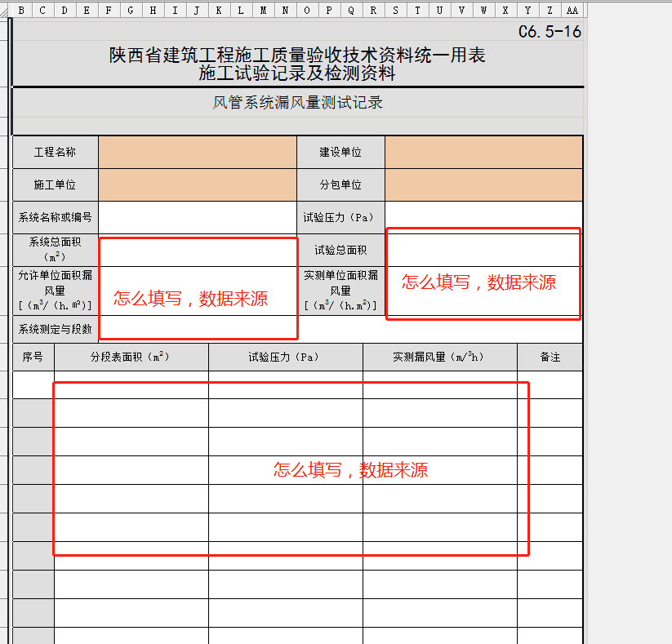Image resolution: width=672 pixels, height=644 pixels.
Task: Select column V header
Action: [x=461, y=11]
